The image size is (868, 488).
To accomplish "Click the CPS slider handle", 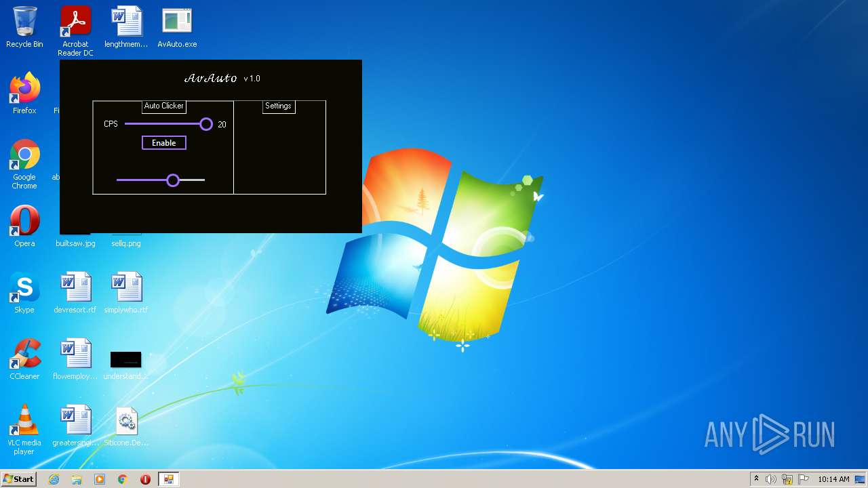I will click(x=206, y=124).
